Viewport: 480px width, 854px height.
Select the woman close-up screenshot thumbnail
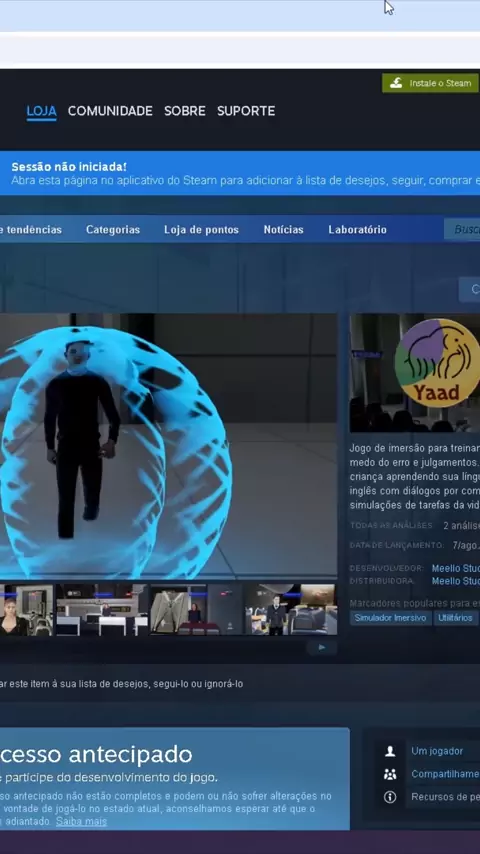tap(26, 609)
